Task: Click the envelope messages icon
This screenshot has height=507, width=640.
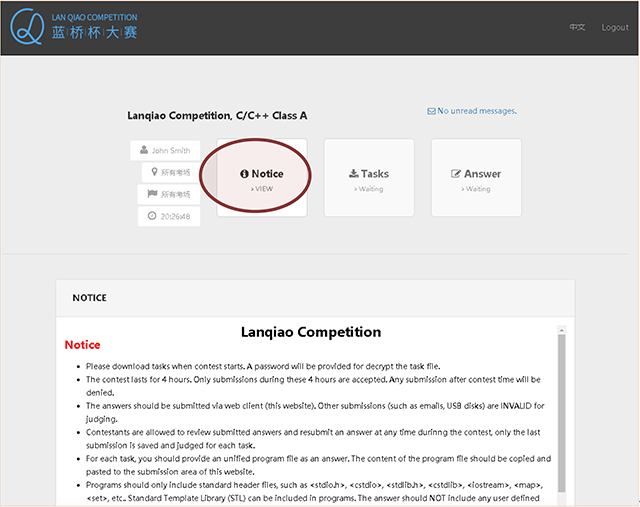Action: (431, 111)
